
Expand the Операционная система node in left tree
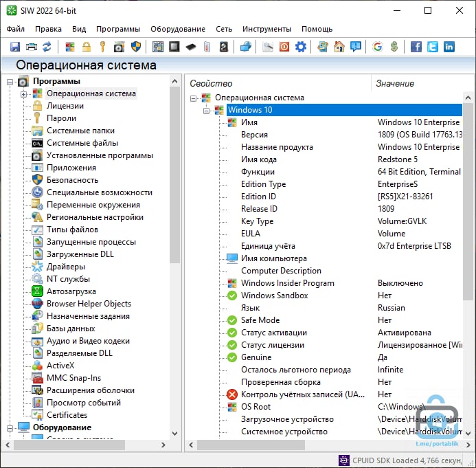(23, 94)
